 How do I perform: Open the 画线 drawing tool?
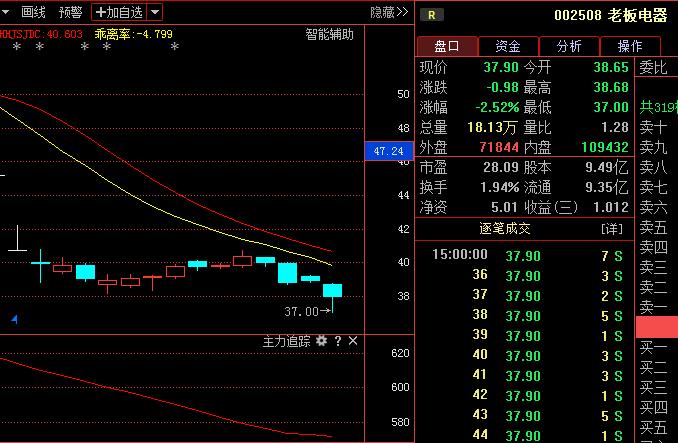pyautogui.click(x=33, y=12)
